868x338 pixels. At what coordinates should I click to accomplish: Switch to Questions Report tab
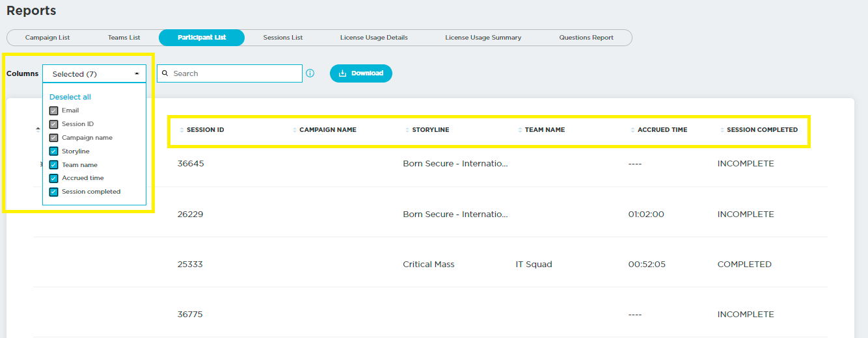586,38
